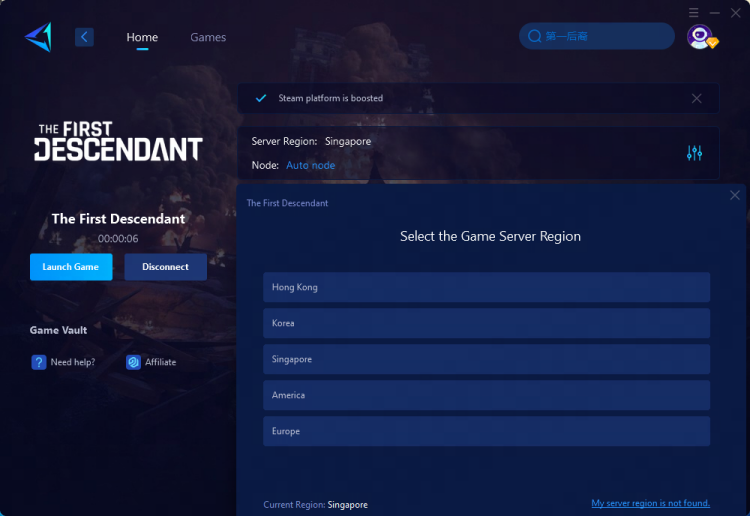The height and width of the screenshot is (516, 750).
Task: Open the server settings sliders icon
Action: 695,153
